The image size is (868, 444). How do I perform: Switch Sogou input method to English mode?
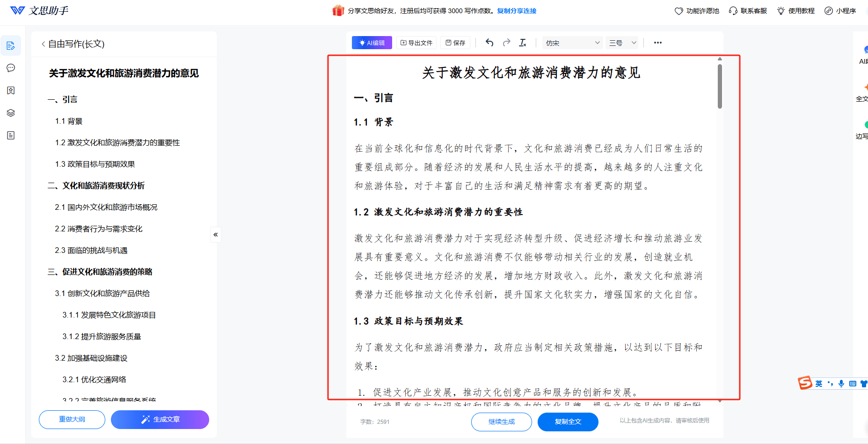[x=818, y=384]
